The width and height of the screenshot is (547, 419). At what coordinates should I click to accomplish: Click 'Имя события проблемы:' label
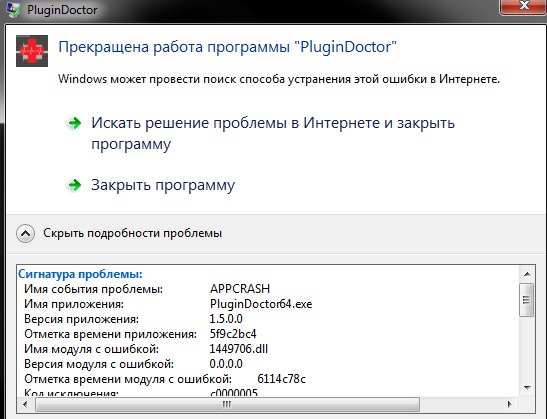[x=93, y=289]
